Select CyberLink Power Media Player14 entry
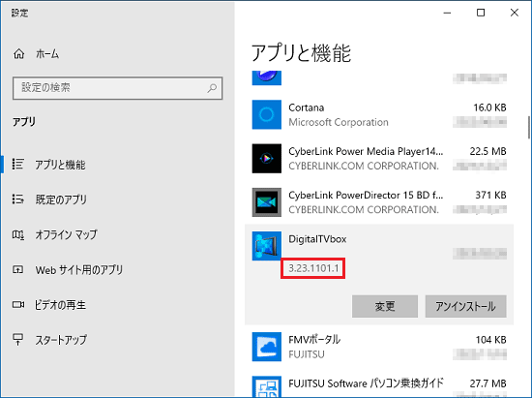The image size is (532, 398). [x=366, y=151]
